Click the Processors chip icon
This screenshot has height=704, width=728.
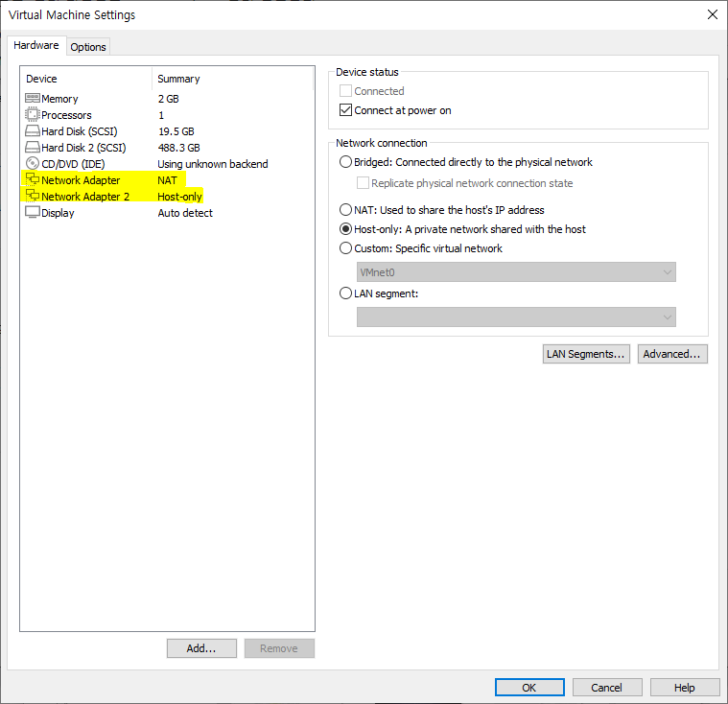point(32,115)
